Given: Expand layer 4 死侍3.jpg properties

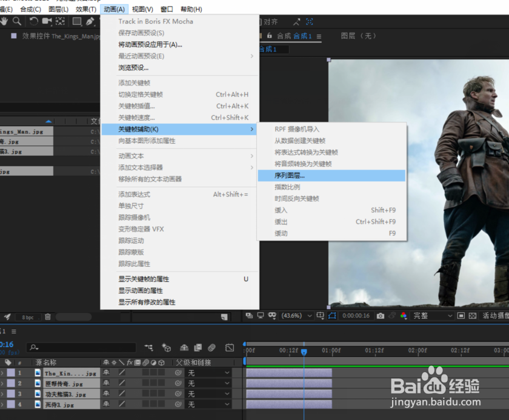Looking at the screenshot, I should click(2, 404).
